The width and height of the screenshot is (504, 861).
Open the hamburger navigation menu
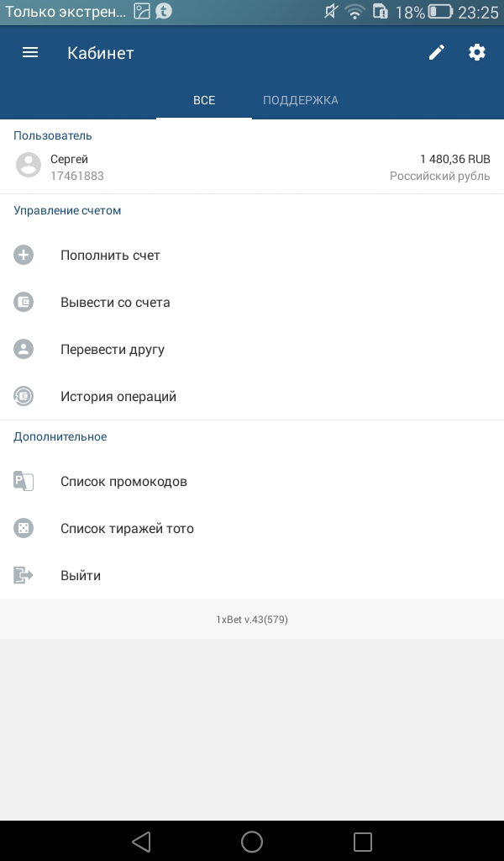30,53
